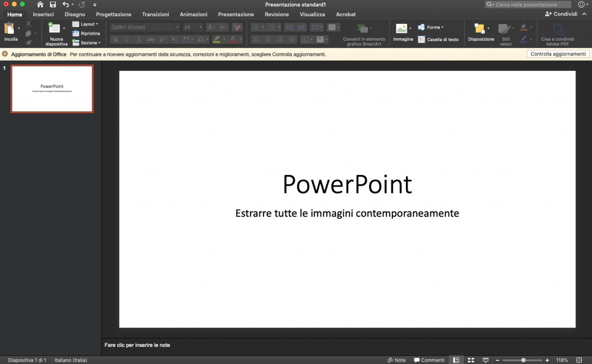Click Ripristina to reset the slide

pos(86,33)
